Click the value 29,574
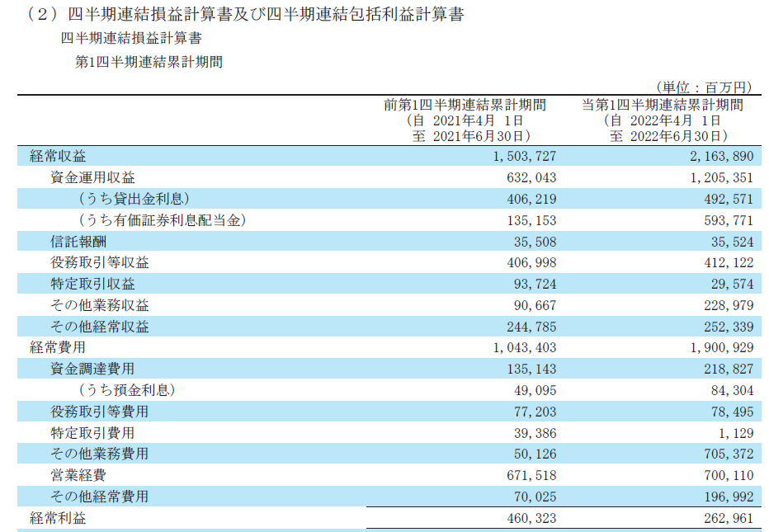Screen dimensions: 769x532 (732, 285)
